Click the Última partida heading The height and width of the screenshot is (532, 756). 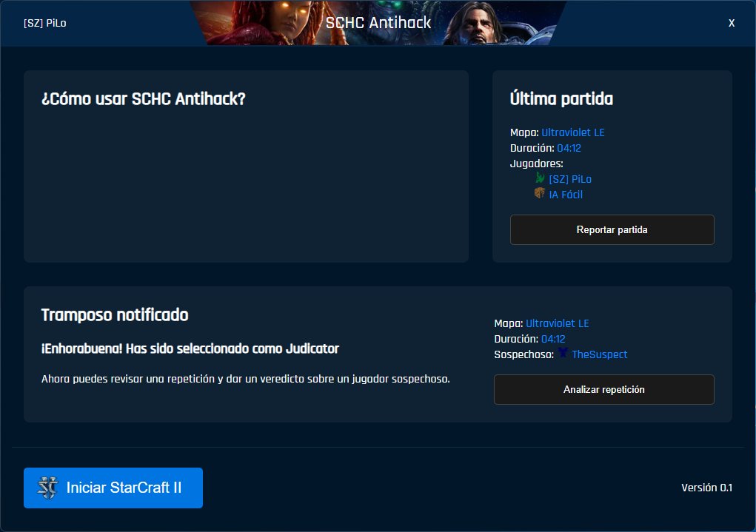point(561,99)
